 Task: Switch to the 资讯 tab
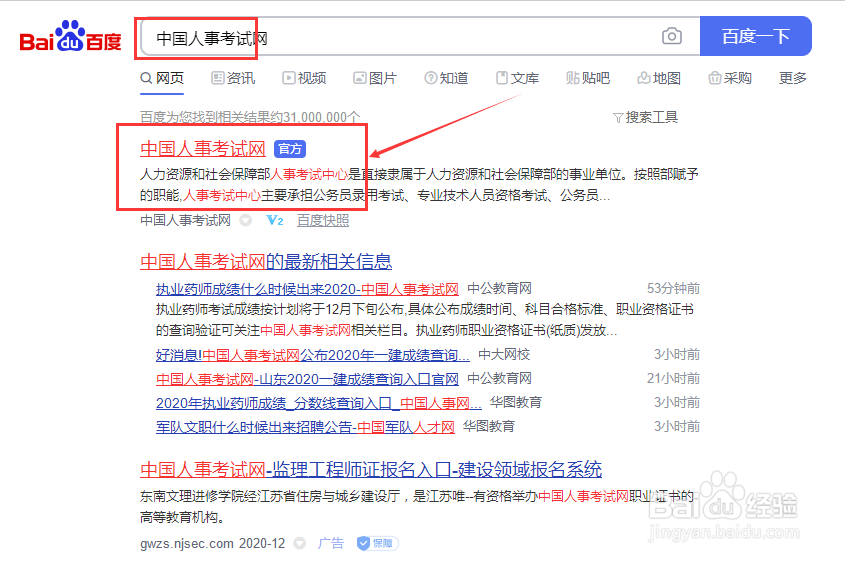coord(233,79)
